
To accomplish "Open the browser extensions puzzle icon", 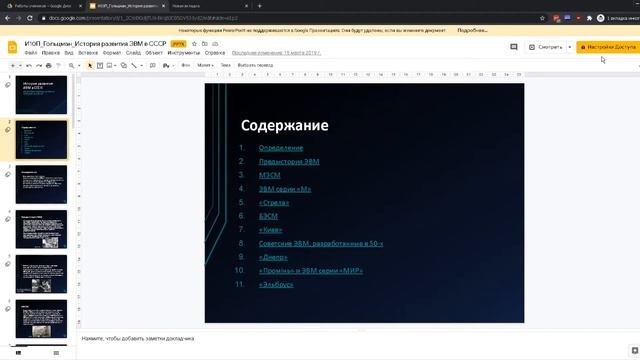I will (x=589, y=18).
